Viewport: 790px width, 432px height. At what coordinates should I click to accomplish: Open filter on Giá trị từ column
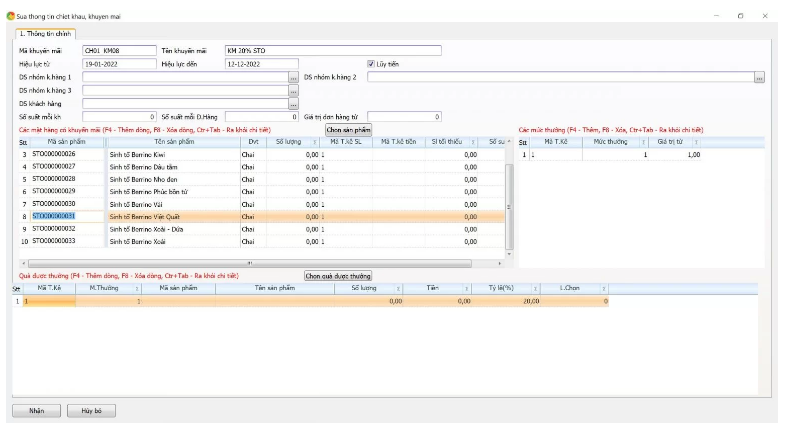pos(696,142)
